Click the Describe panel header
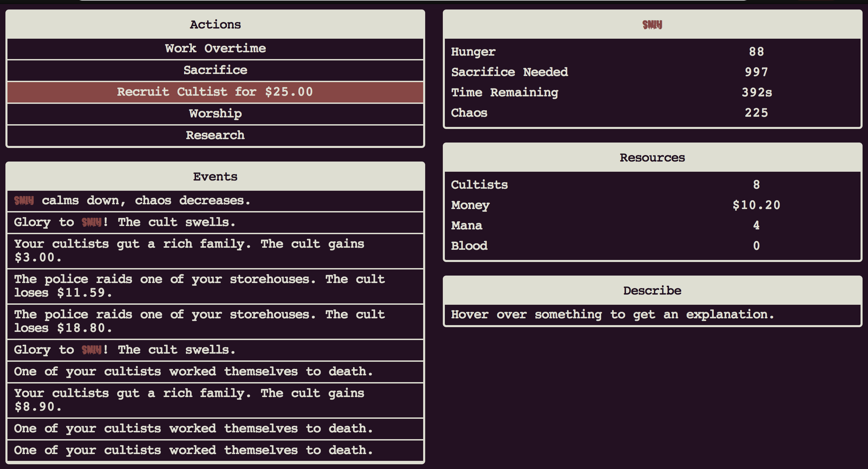868x469 pixels. point(652,290)
